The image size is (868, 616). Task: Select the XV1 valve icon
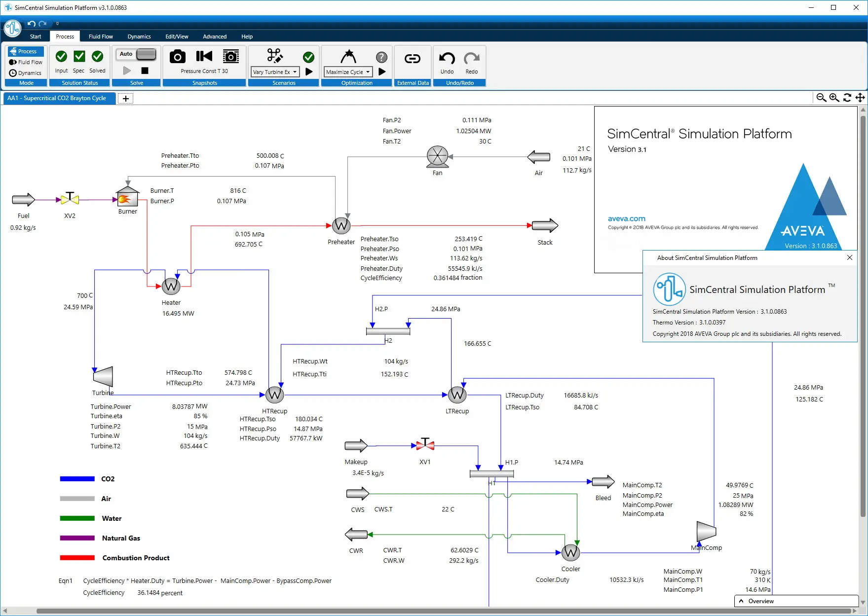click(x=425, y=444)
